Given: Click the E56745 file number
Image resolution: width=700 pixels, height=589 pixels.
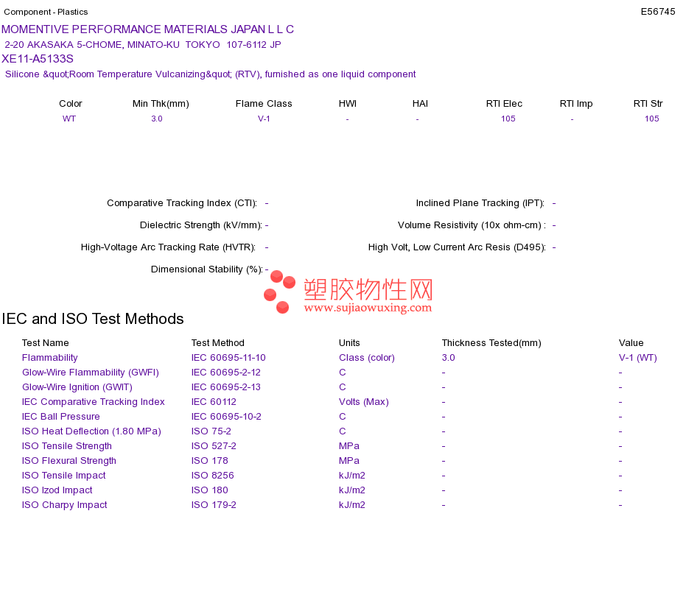Looking at the screenshot, I should [658, 12].
